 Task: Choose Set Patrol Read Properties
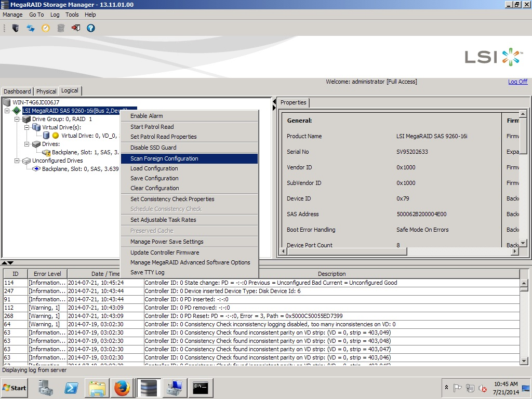click(x=189, y=137)
